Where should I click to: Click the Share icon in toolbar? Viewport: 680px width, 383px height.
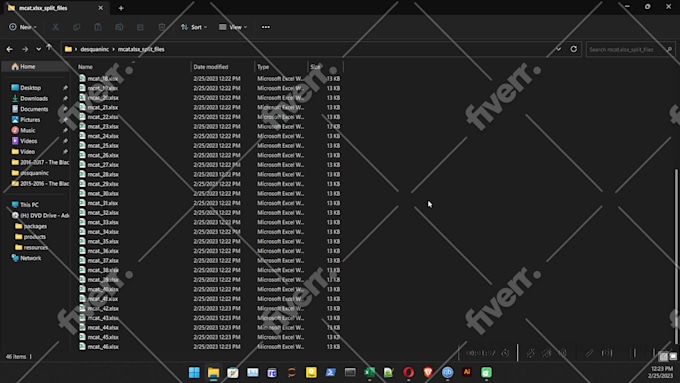[141, 27]
